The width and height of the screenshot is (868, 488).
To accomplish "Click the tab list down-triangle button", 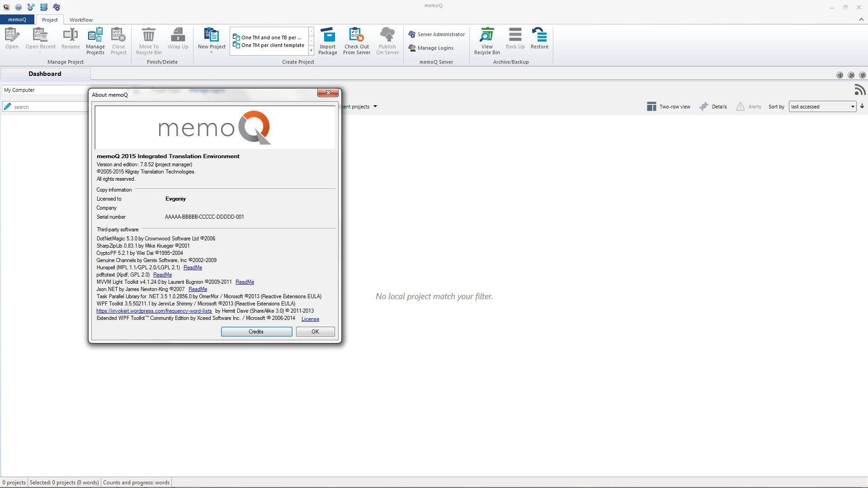I will point(862,75).
